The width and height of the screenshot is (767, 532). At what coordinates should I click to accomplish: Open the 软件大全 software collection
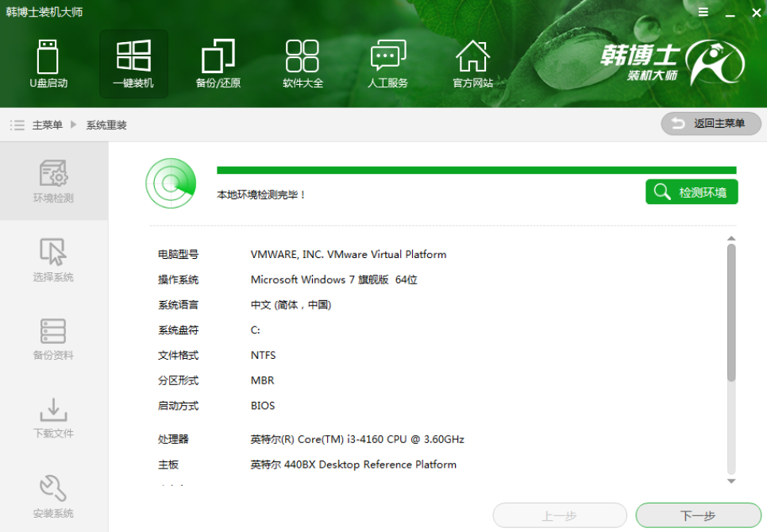[x=303, y=64]
